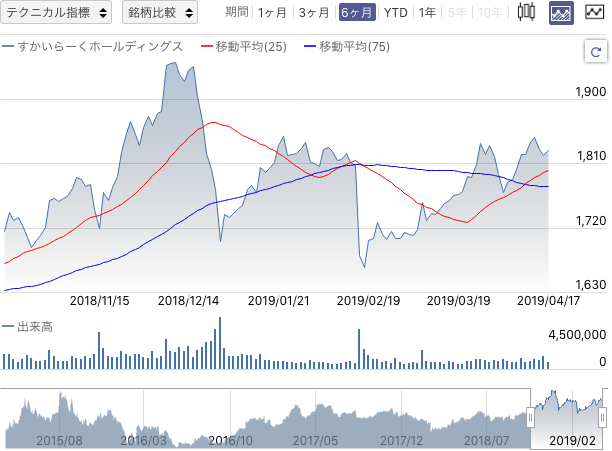Select the 5年 period
This screenshot has height=451, width=612.
(x=457, y=12)
